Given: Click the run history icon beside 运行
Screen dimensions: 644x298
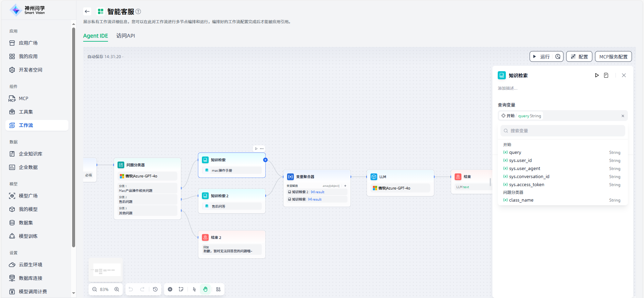Looking at the screenshot, I should 558,57.
